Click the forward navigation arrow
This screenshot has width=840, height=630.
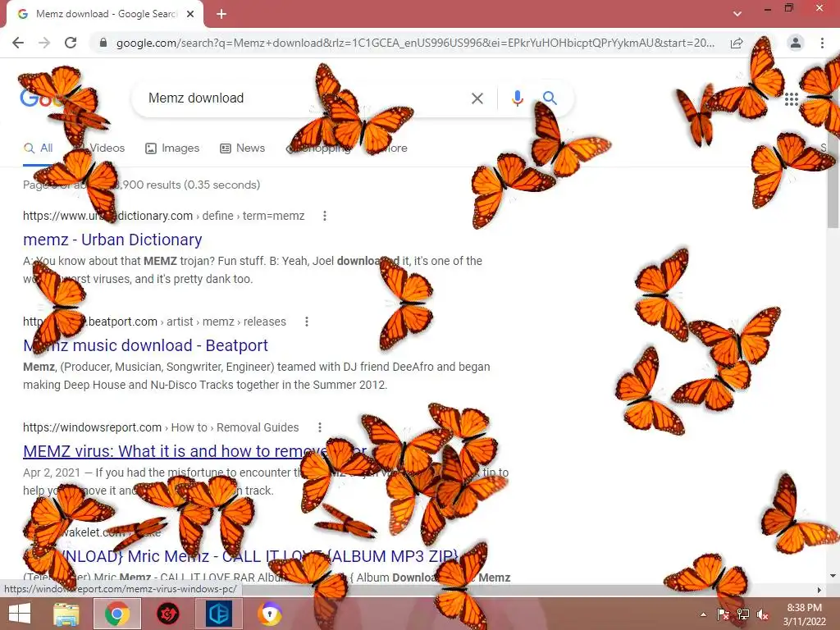coord(44,43)
